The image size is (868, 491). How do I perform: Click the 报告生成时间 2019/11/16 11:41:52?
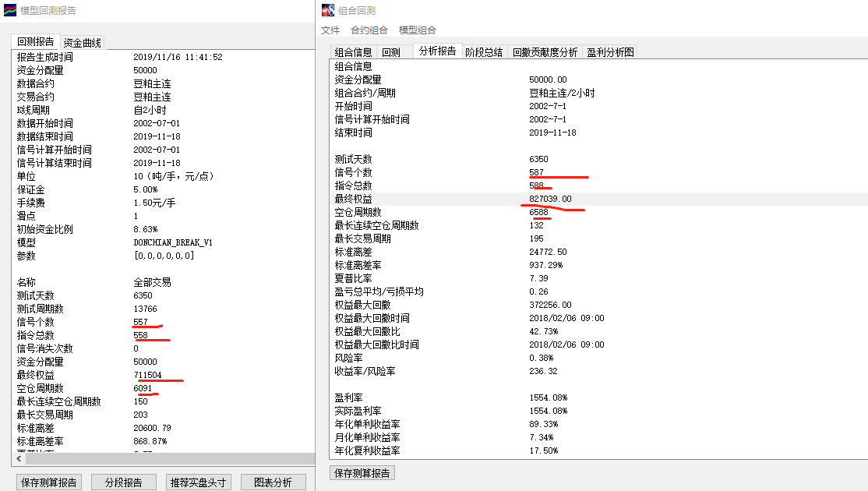click(178, 57)
